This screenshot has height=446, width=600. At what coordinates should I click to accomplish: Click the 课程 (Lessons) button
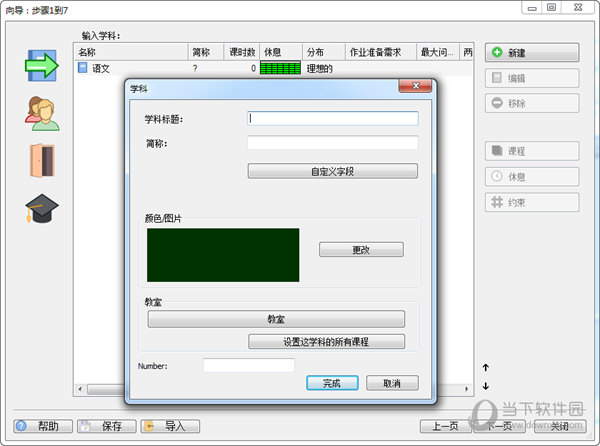532,151
